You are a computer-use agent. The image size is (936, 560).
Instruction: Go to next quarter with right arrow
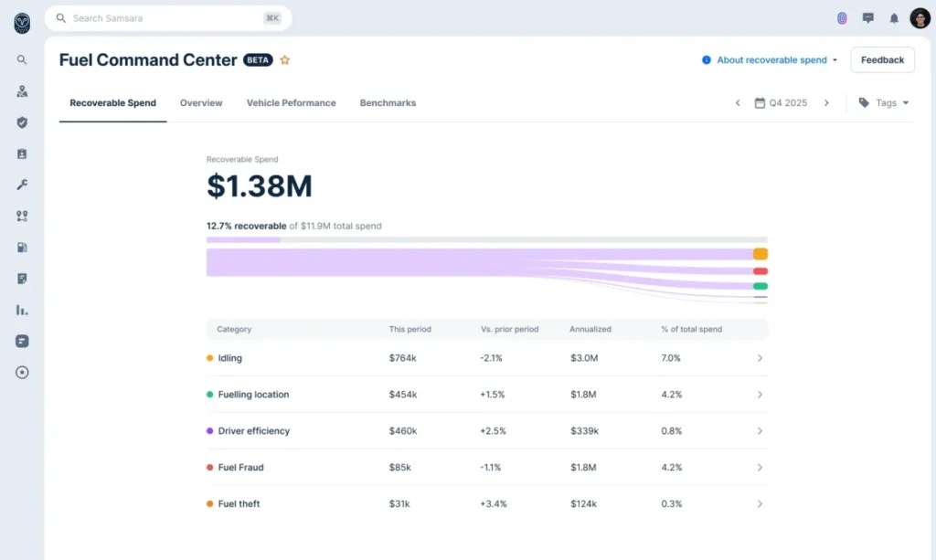[826, 102]
